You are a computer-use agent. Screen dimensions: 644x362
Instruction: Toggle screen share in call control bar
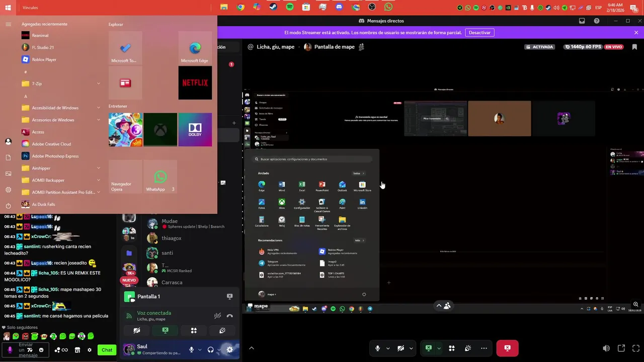point(429,348)
